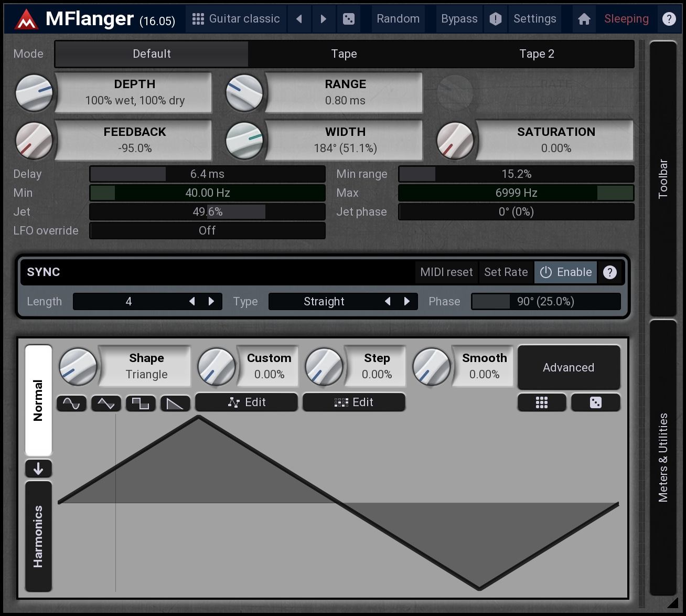This screenshot has height=616, width=686.
Task: Click the SATURATION 0.00% value box
Action: coord(555,140)
